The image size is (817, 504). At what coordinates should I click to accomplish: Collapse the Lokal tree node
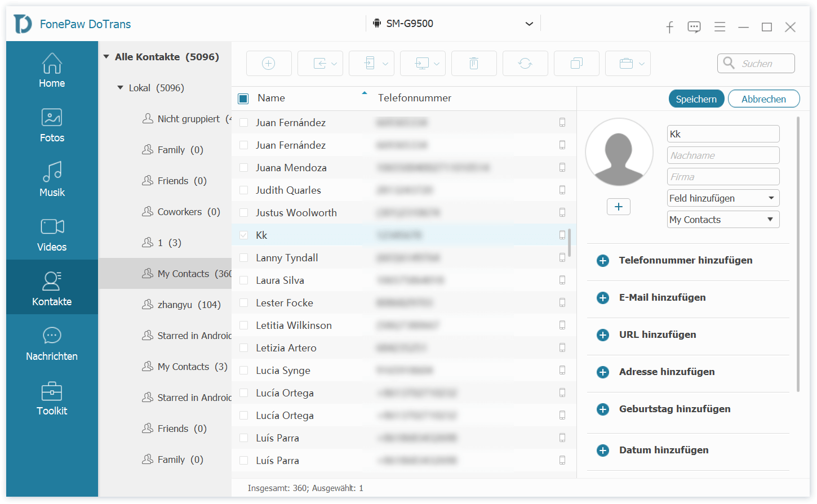pyautogui.click(x=120, y=88)
